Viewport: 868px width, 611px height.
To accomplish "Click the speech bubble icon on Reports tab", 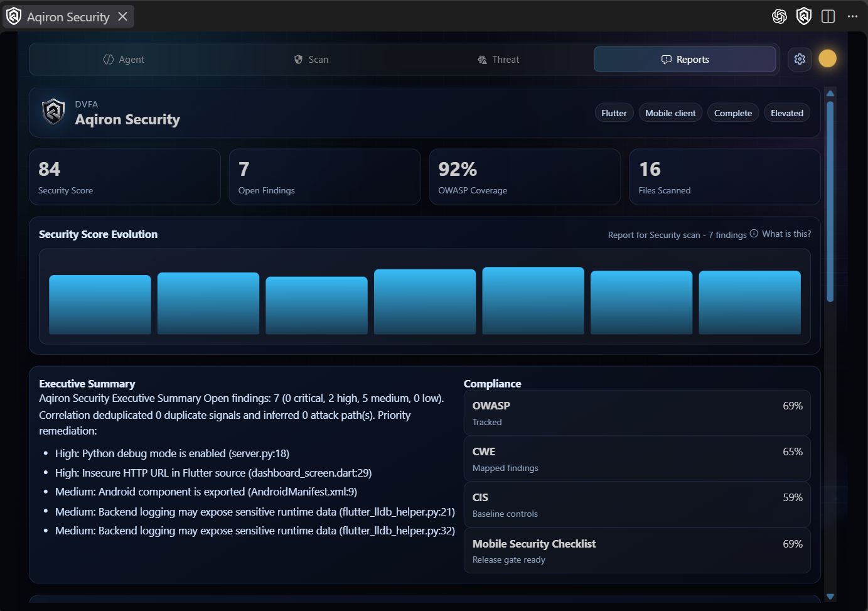I will 667,60.
